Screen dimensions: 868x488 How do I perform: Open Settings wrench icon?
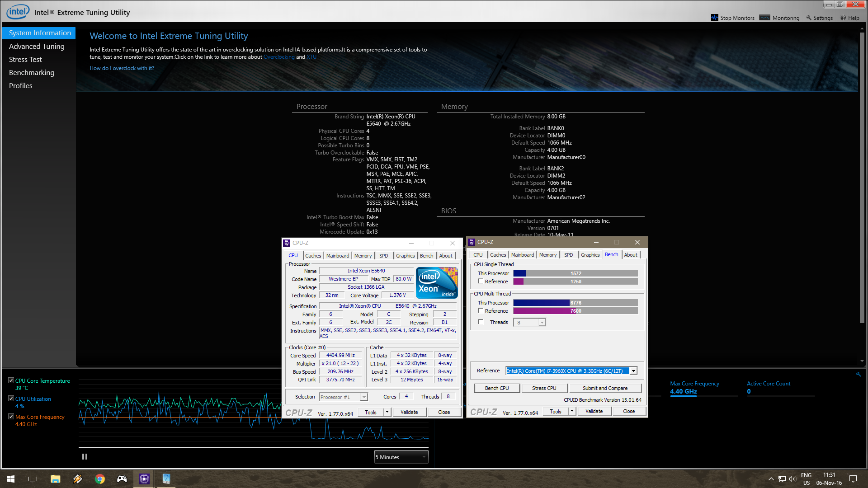click(x=809, y=18)
